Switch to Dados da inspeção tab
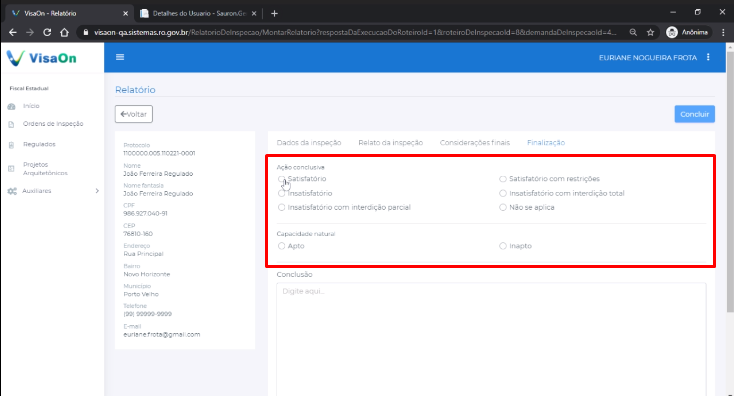The width and height of the screenshot is (734, 396). [x=309, y=143]
